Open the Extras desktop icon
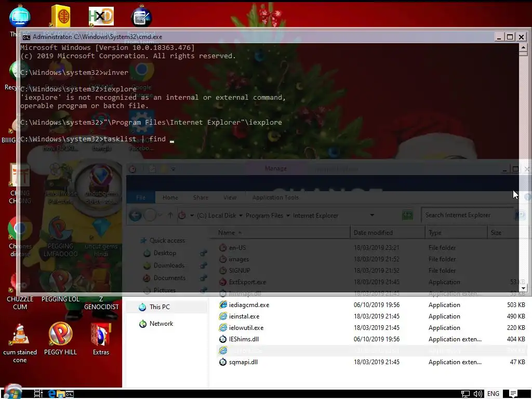 click(x=101, y=334)
